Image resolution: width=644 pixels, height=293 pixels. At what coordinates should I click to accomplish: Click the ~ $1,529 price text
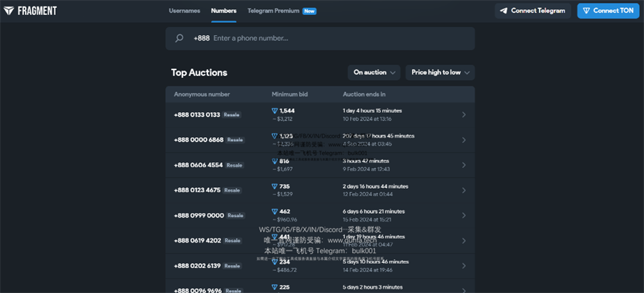[282, 194]
